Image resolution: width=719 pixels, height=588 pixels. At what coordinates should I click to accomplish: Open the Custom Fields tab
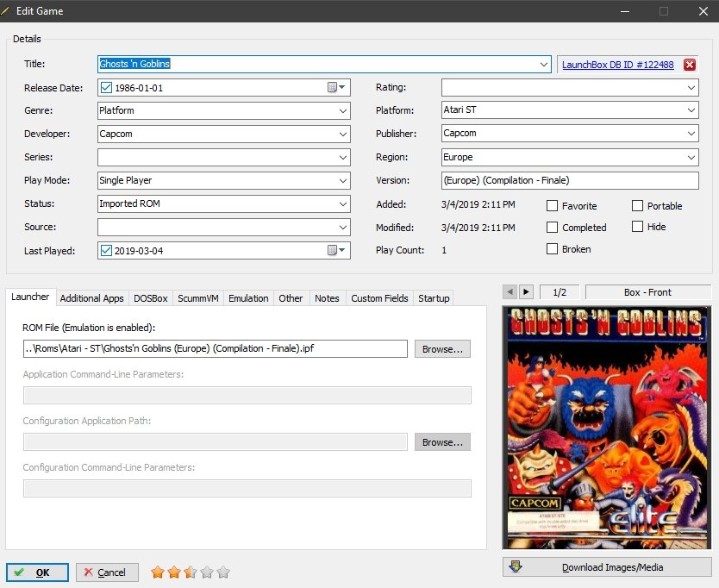379,298
